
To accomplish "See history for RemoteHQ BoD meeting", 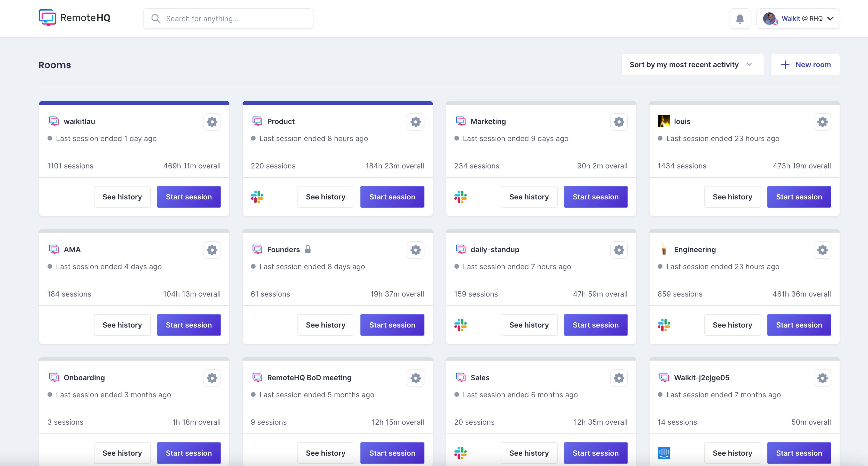I will coord(326,453).
